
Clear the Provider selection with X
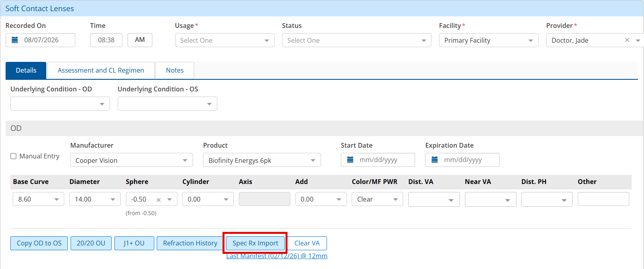[x=627, y=40]
